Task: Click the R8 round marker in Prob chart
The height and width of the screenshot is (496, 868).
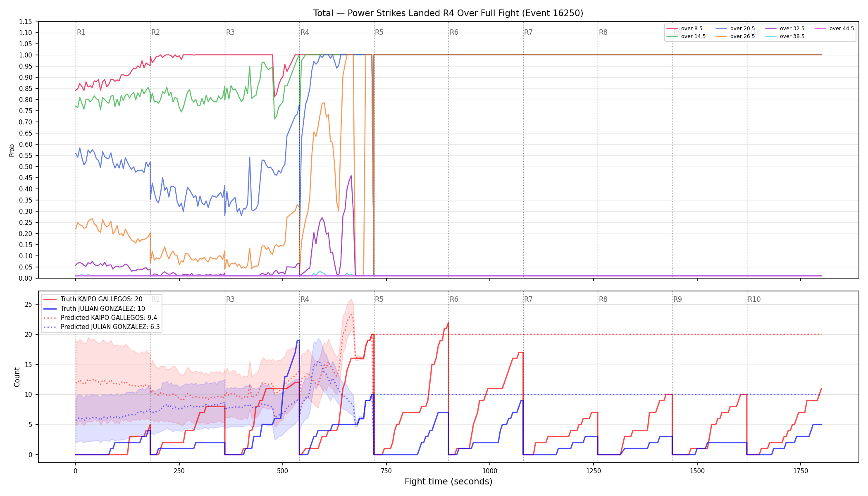Action: [603, 32]
